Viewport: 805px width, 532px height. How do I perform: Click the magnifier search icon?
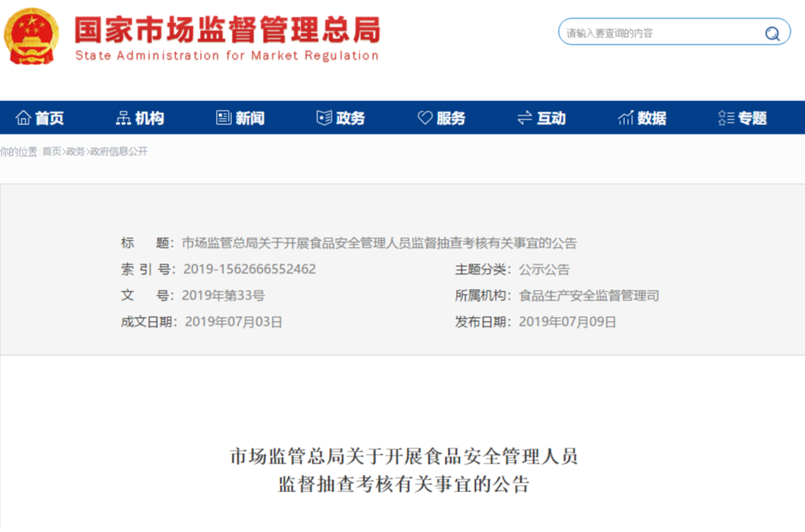click(x=772, y=33)
